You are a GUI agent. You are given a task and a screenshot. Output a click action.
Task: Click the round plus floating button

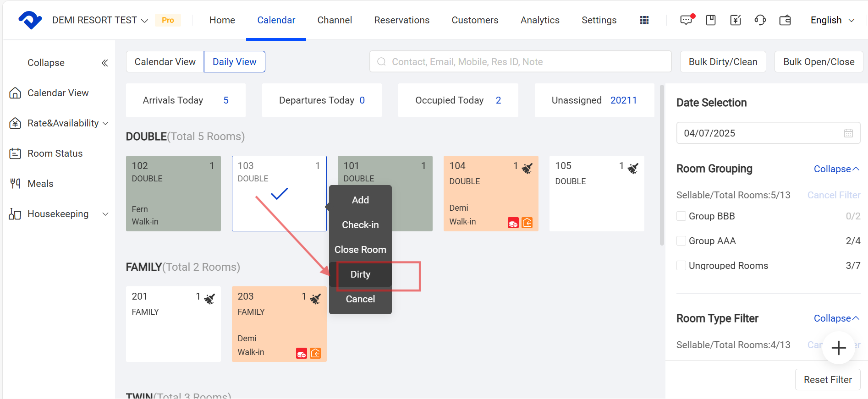coord(838,348)
